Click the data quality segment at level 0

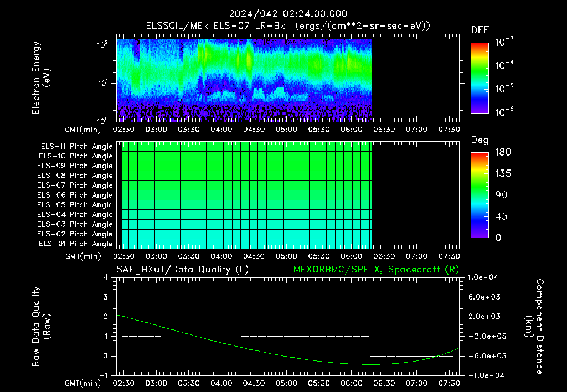(411, 356)
